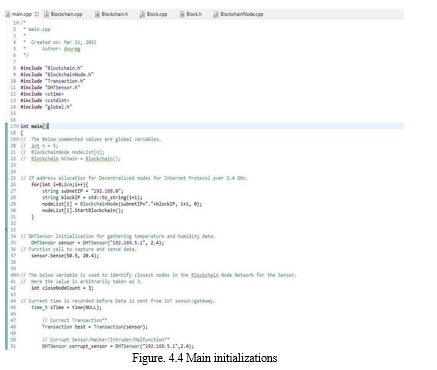437x370 pixels.
Task: Click the '// Correct Transaction**' comment
Action: (x=75, y=320)
